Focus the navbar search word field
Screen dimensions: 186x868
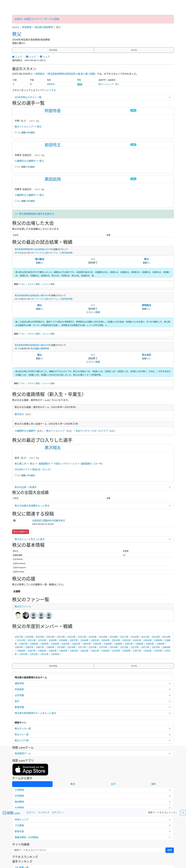[x=162, y=812]
